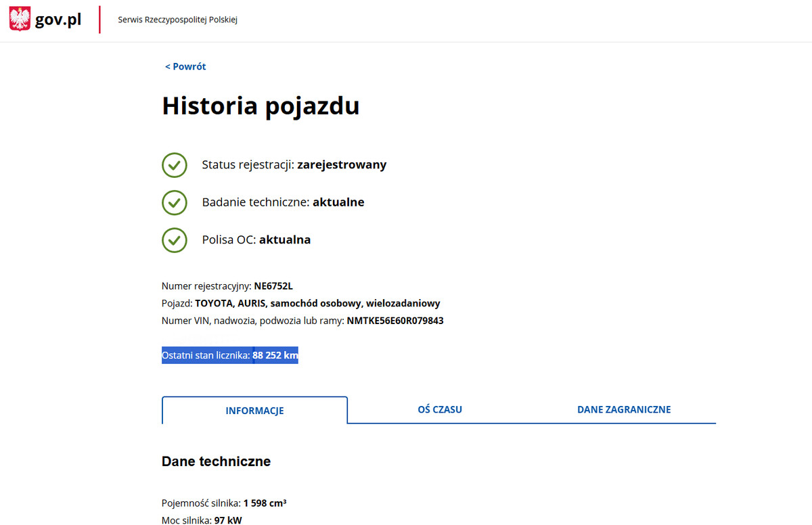812x525 pixels.
Task: Select the VIN number NMTKE56E60R079843
Action: pos(395,320)
